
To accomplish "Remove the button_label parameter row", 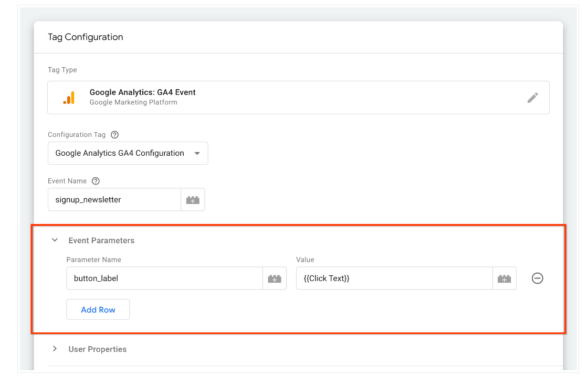I will click(537, 278).
